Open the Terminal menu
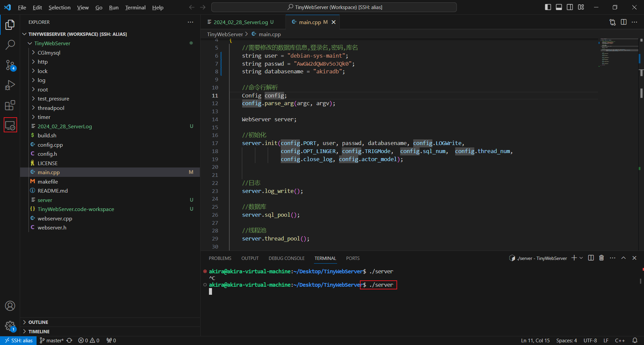 click(x=135, y=7)
